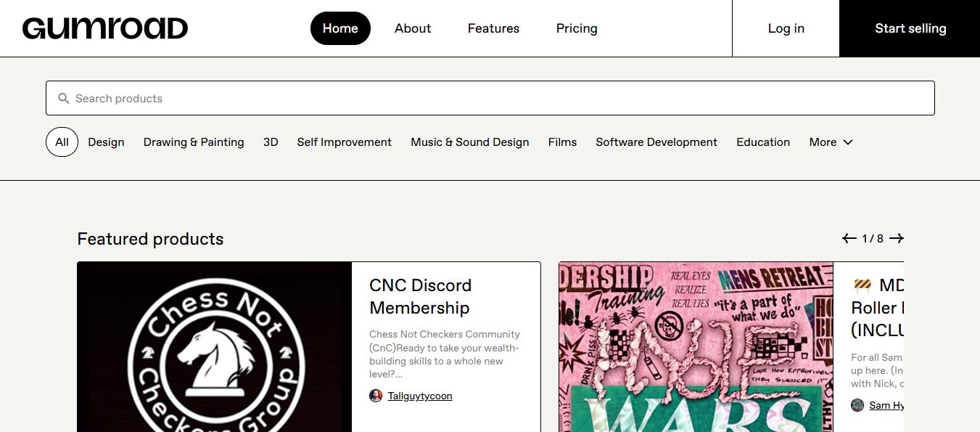Filter by Self Improvement category
Screen dimensions: 980x432
[344, 142]
